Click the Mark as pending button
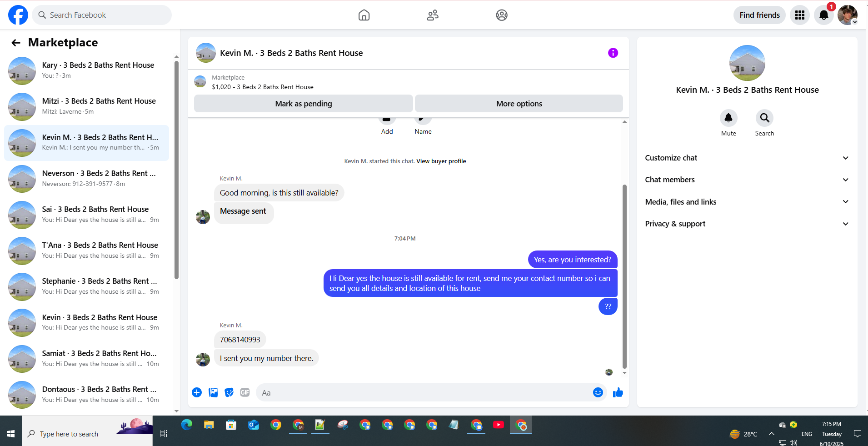Viewport: 868px width, 446px height. [304, 104]
